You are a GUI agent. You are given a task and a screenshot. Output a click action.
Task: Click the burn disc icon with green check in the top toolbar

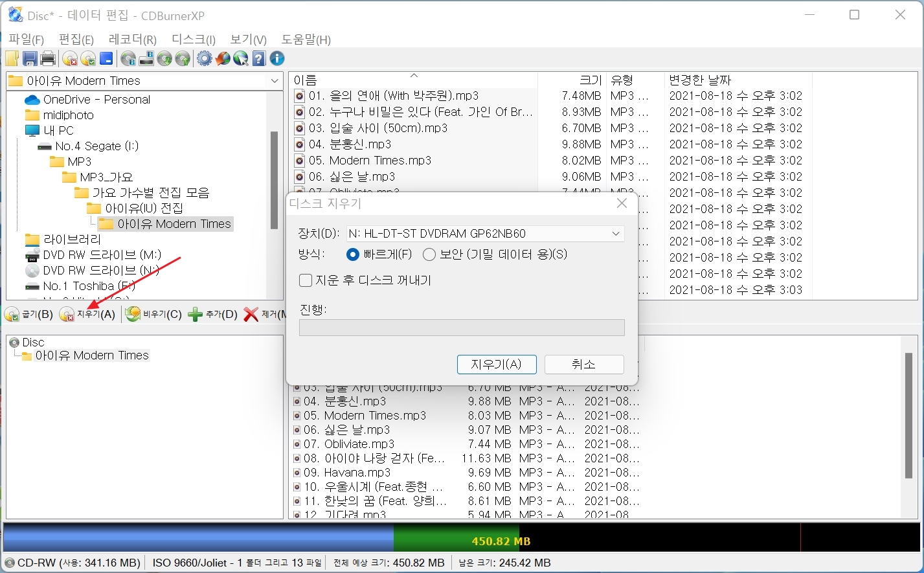pos(88,59)
